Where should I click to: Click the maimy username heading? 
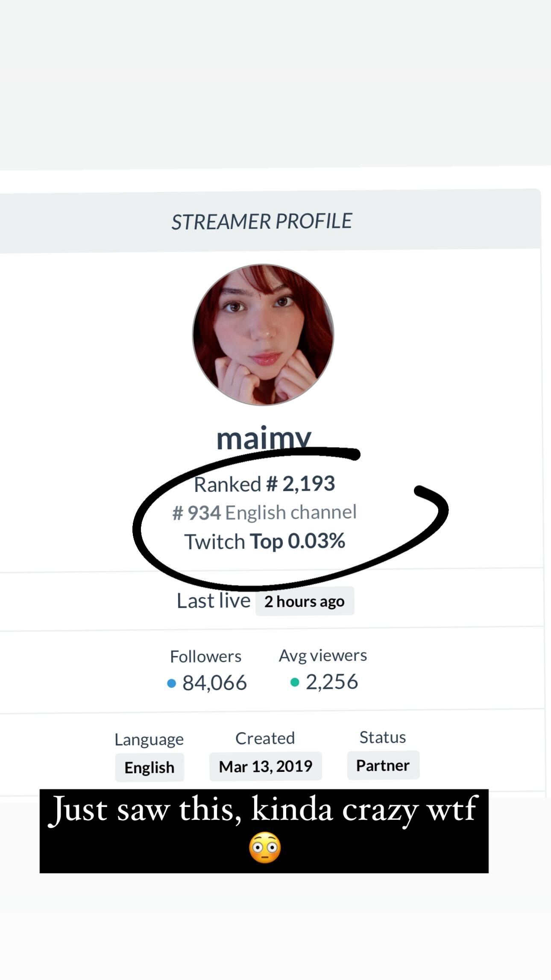[264, 438]
